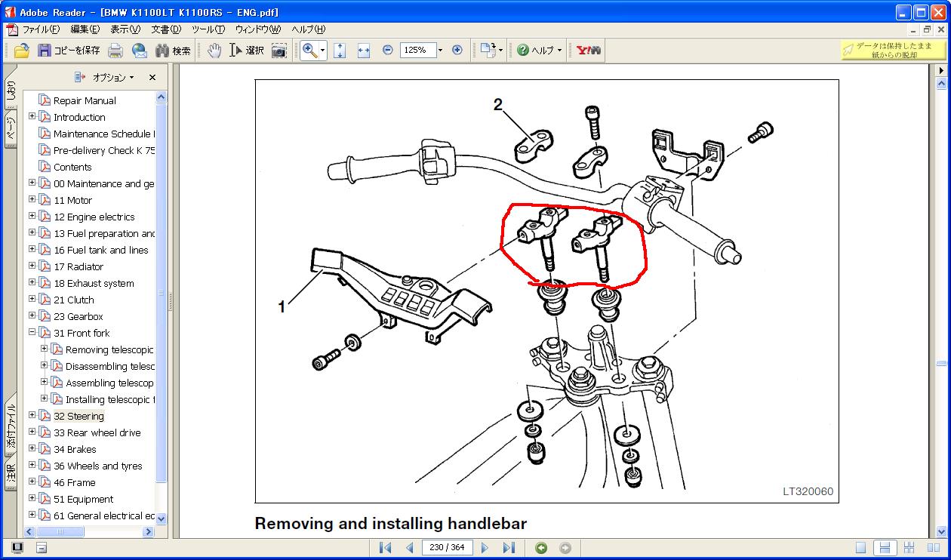
Task: Switch to facing pages layout
Action: coord(934,548)
